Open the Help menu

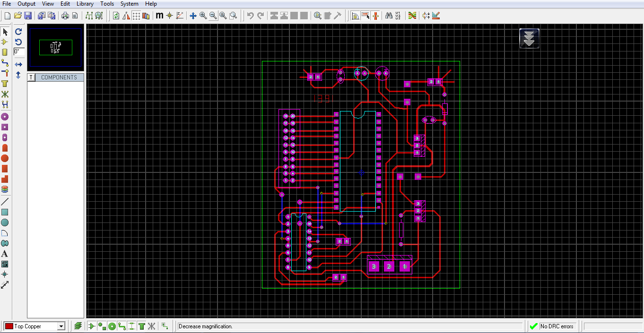pyautogui.click(x=151, y=4)
